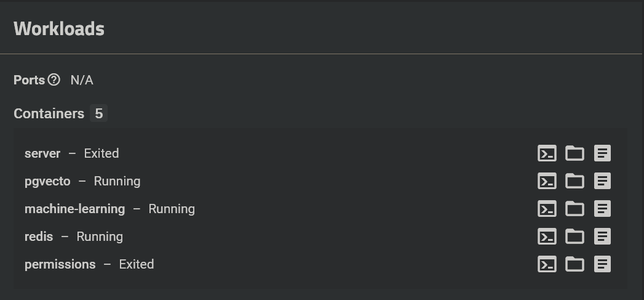Browse volume mounts for server container
Viewport: 644px width, 300px height.
574,153
